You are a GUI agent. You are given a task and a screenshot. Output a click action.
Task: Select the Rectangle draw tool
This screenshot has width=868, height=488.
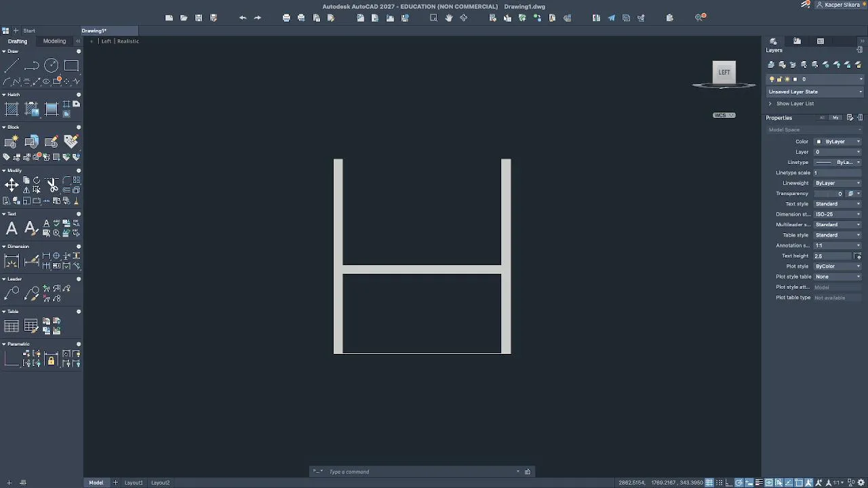click(71, 66)
